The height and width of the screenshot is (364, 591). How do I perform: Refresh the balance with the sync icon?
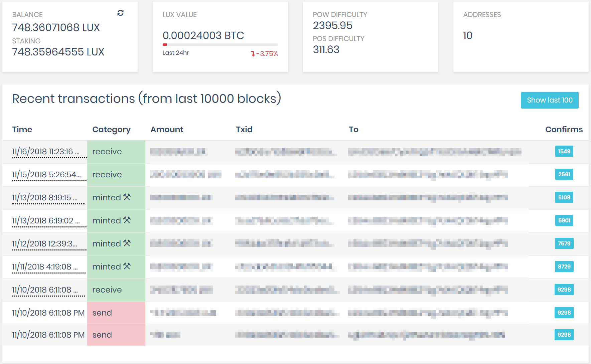pos(121,13)
